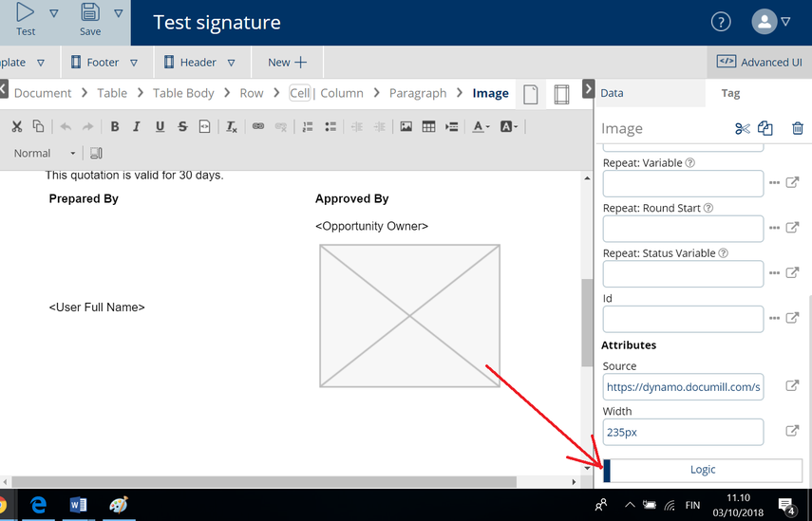Expand the Footer dropdown menu
812x521 pixels.
click(134, 63)
